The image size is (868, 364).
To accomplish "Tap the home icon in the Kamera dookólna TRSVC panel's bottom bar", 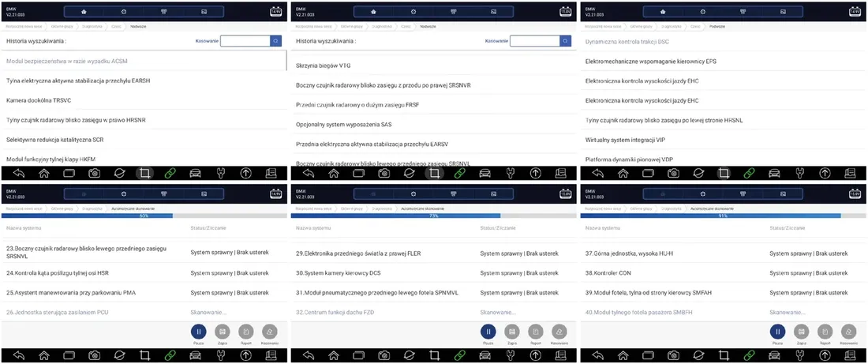I will [43, 174].
